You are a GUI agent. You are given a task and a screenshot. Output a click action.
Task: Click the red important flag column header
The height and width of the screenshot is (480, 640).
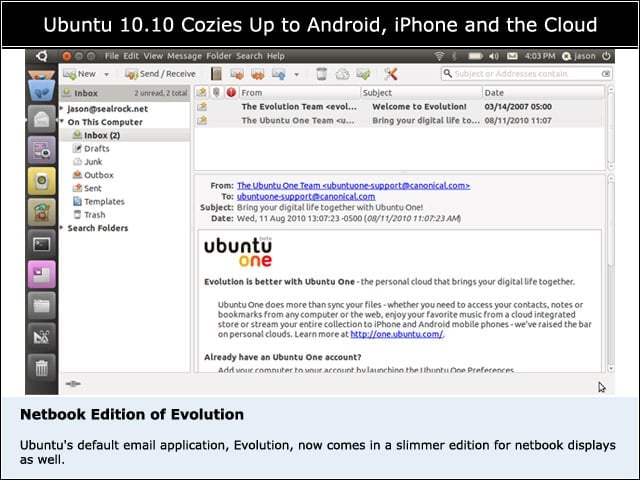pyautogui.click(x=231, y=93)
